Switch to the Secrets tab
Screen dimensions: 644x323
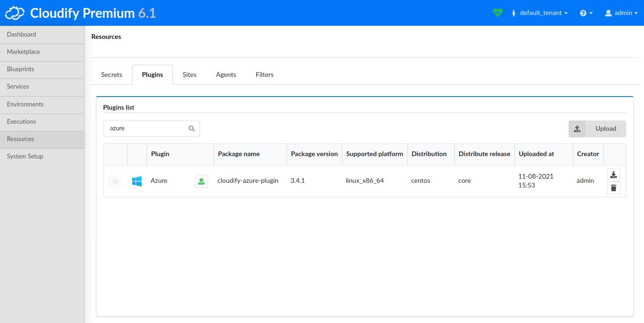111,74
